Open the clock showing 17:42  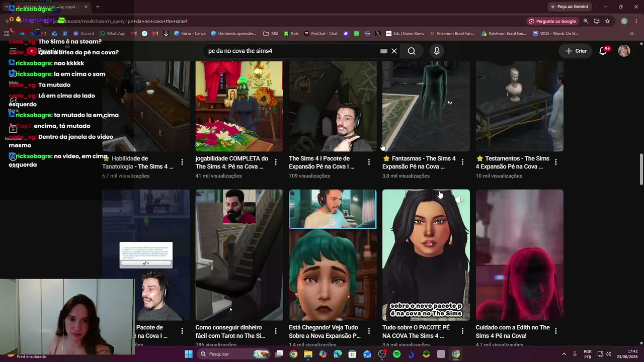[626, 354]
